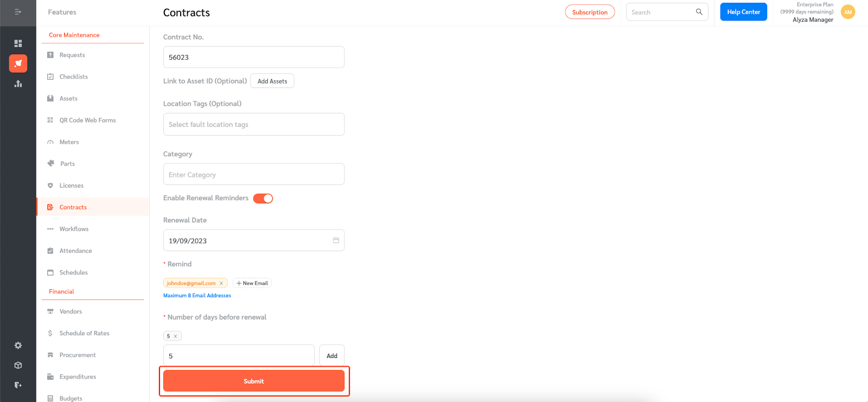
Task: Click the Subscription button
Action: tap(590, 12)
